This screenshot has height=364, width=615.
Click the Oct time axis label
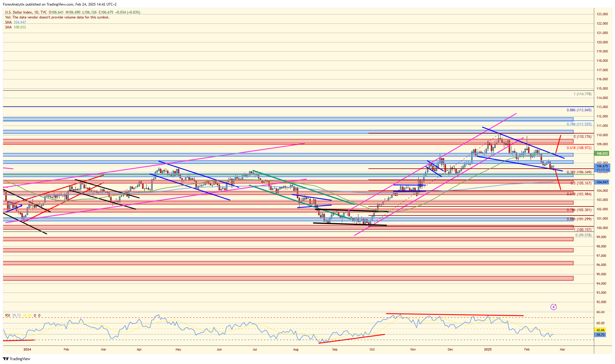pos(372,349)
